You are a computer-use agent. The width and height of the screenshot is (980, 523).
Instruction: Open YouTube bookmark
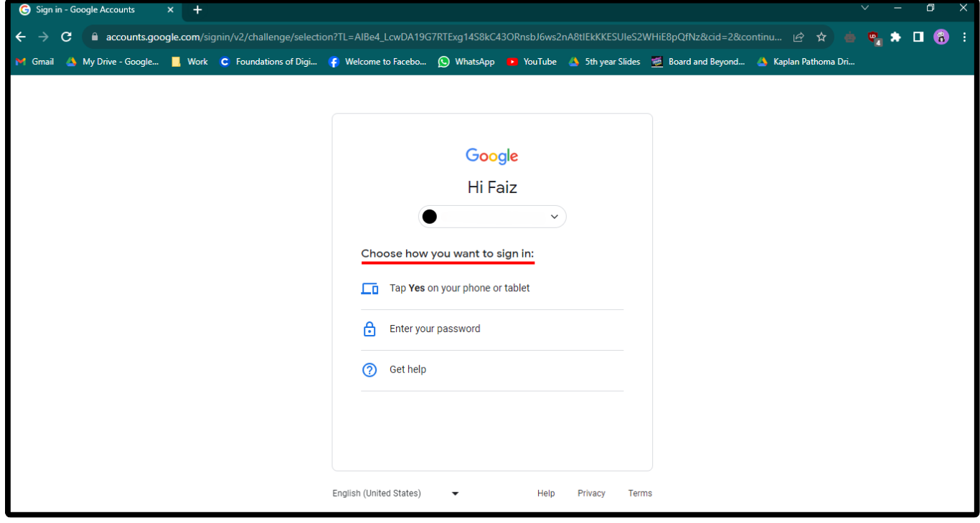[532, 62]
